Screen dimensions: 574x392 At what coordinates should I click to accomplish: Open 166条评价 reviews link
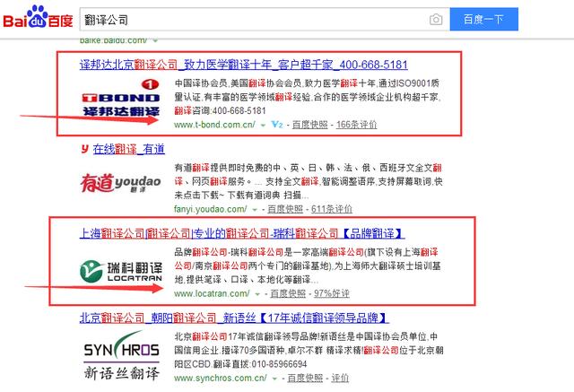coord(356,125)
